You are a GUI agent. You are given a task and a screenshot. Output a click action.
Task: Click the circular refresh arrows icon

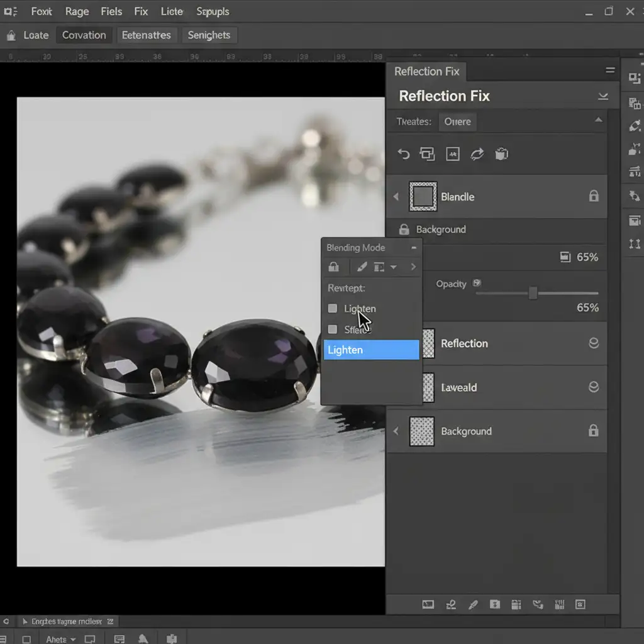tap(477, 154)
